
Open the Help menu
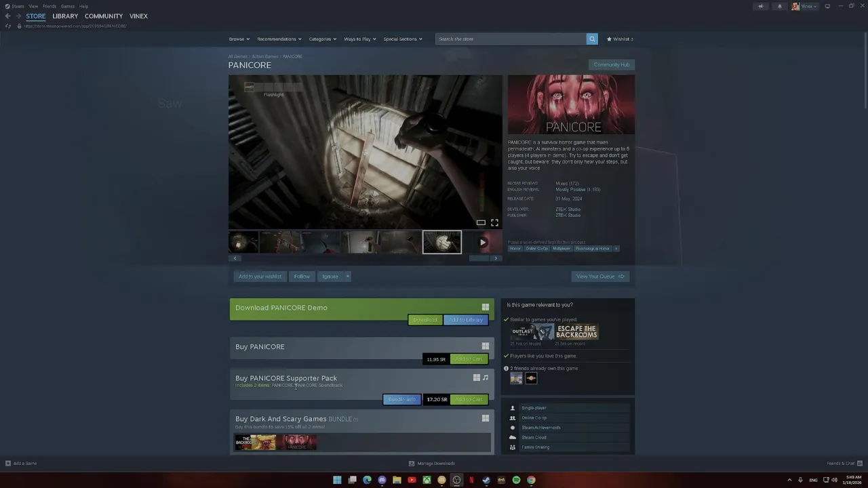click(83, 6)
